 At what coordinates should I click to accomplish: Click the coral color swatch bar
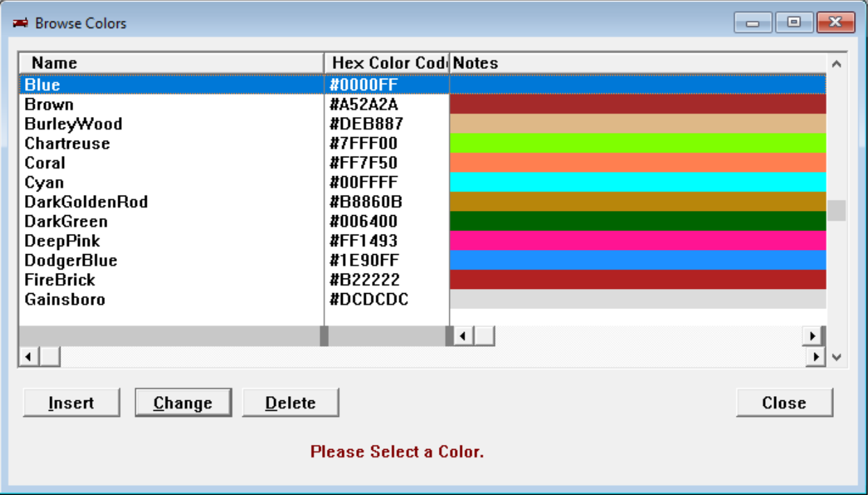click(x=638, y=163)
